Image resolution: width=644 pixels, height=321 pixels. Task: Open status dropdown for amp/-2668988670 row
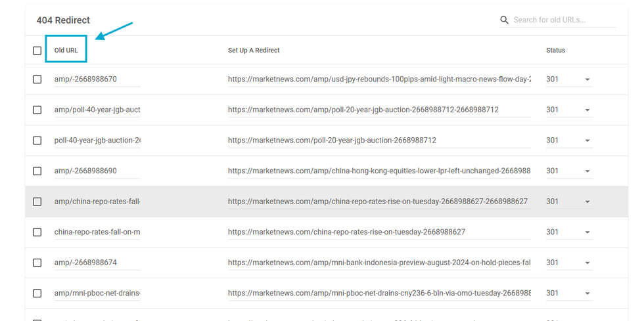pos(587,79)
